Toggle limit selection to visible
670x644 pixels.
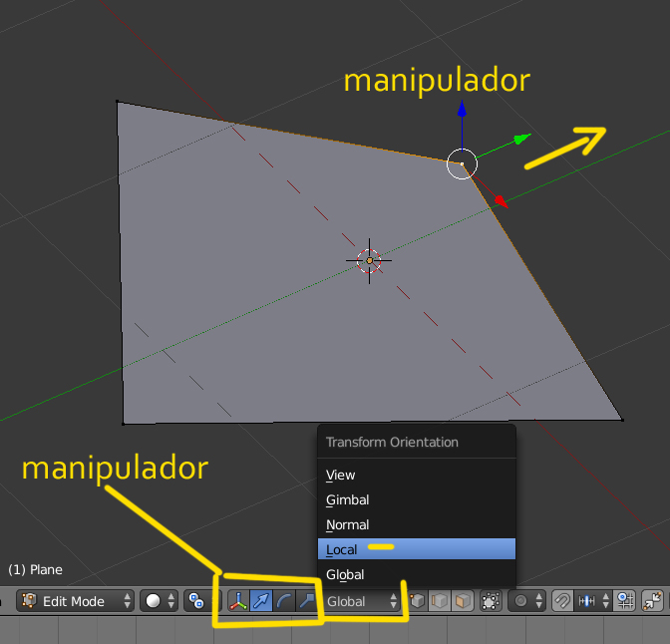(x=491, y=601)
